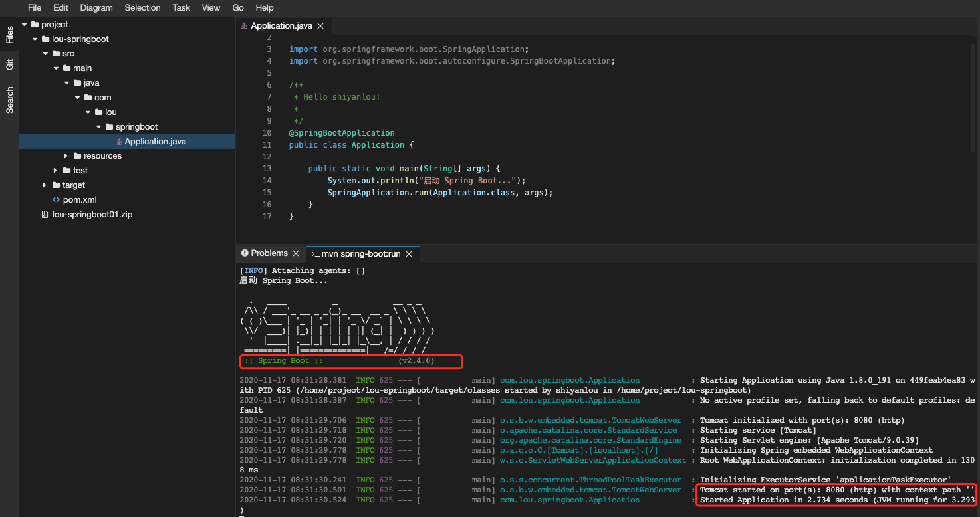Open the Search side panel

point(9,100)
